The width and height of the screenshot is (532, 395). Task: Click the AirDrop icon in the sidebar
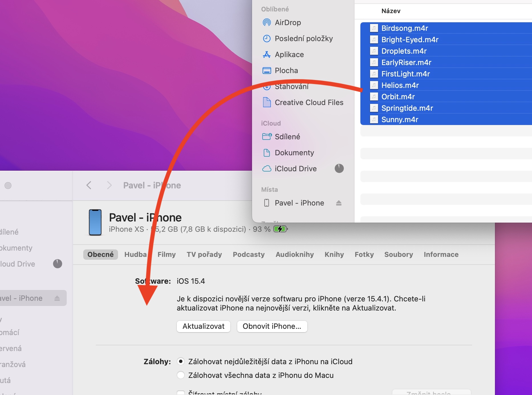[x=267, y=23]
